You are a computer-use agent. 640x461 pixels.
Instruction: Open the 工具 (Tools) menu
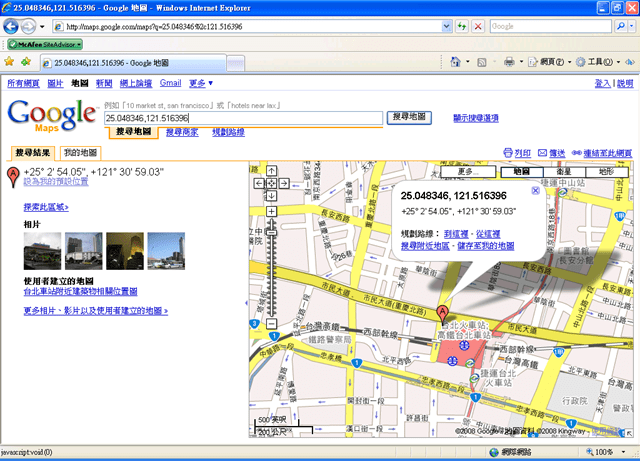pyautogui.click(x=598, y=62)
